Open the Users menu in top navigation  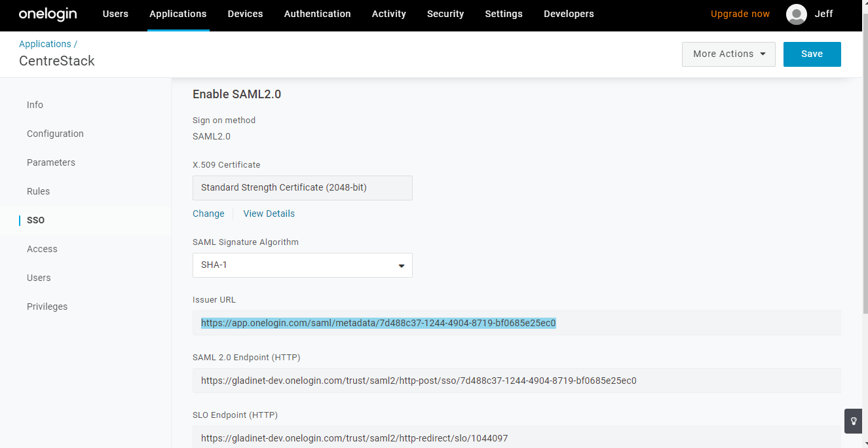click(x=115, y=14)
